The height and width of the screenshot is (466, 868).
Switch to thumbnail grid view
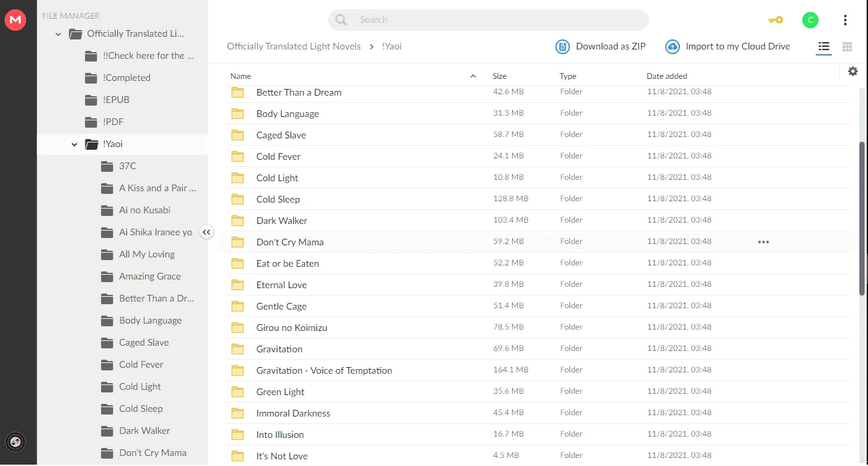(x=847, y=47)
